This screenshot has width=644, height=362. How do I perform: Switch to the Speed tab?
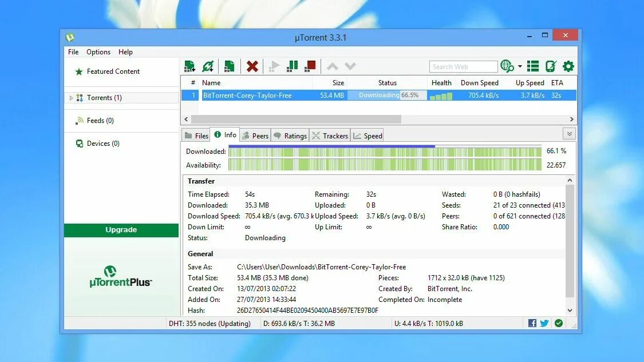(368, 136)
